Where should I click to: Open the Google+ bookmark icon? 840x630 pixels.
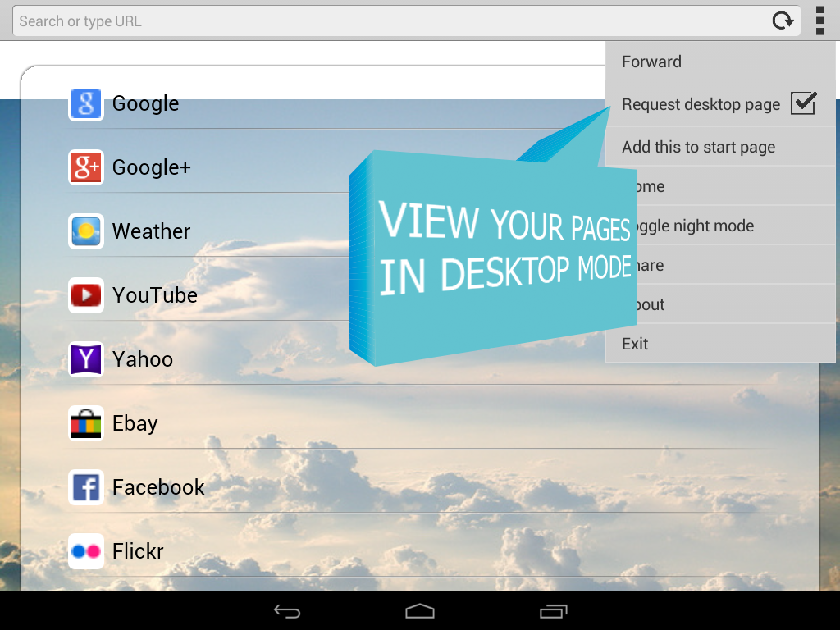tap(85, 167)
